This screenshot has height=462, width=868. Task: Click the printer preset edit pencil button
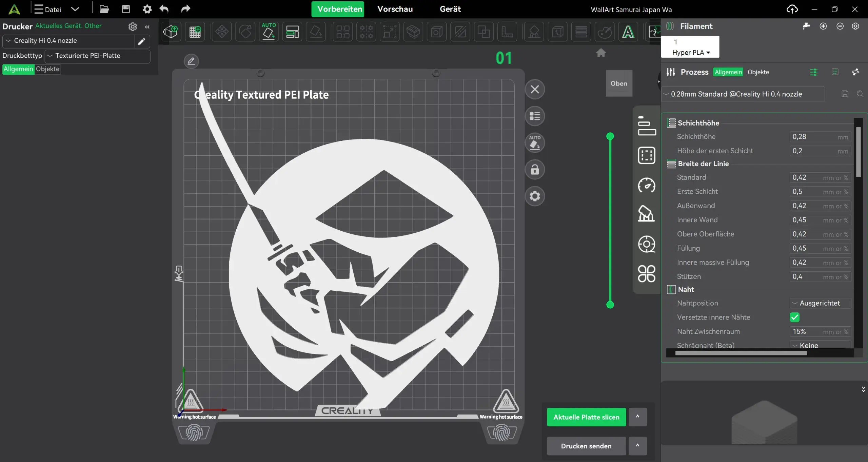tap(142, 41)
